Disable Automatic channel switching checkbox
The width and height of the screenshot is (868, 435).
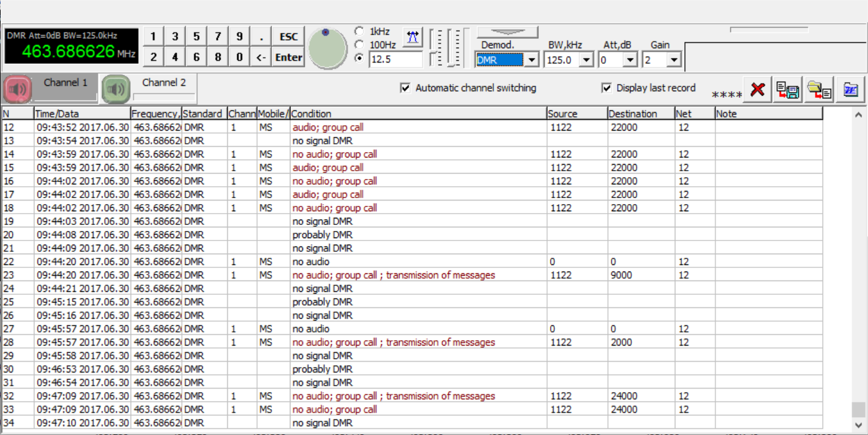(406, 88)
